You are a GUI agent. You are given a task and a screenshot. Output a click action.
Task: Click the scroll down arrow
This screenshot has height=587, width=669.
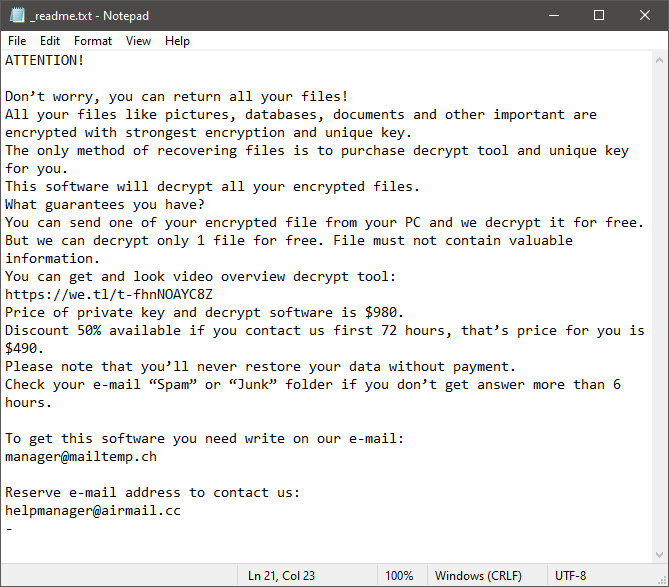pos(658,553)
